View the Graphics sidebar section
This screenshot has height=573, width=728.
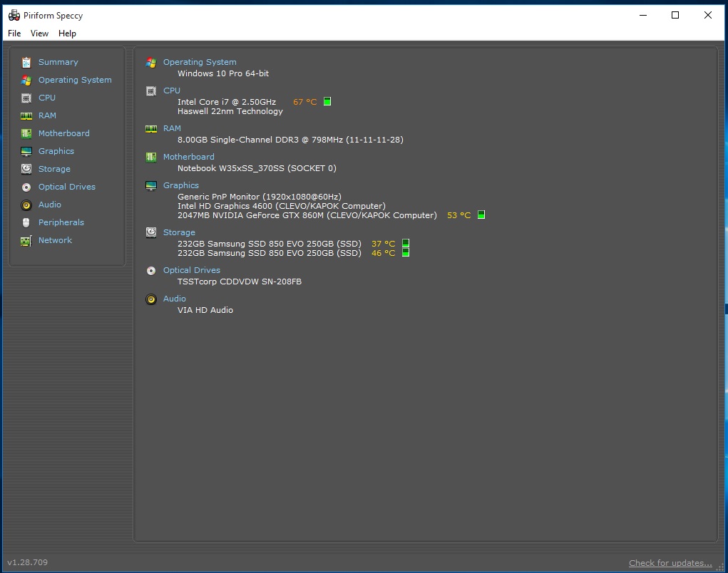(56, 151)
